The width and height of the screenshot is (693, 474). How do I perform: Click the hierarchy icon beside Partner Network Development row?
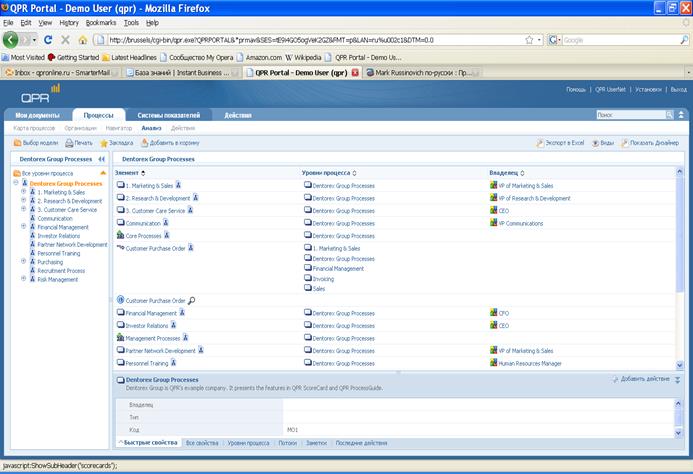pyautogui.click(x=201, y=350)
